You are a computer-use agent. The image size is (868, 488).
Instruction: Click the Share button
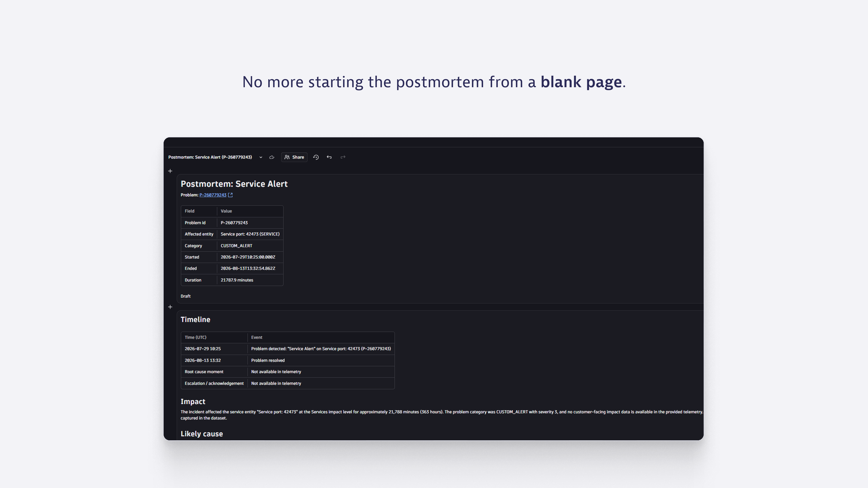(x=294, y=157)
